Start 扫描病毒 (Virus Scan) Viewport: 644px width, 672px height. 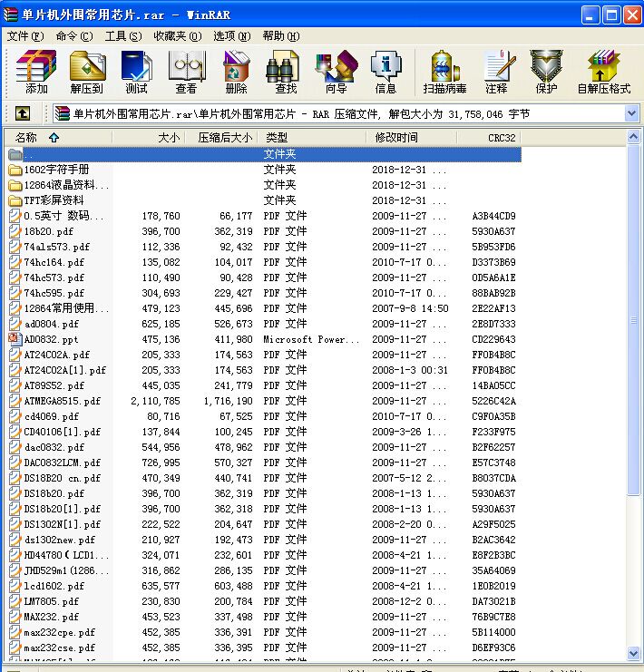[444, 71]
